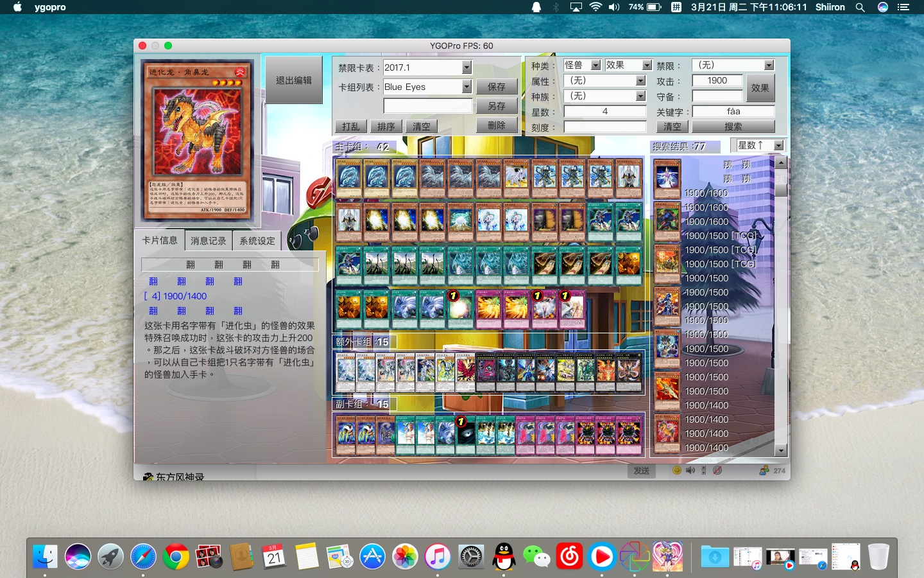Switch to the 消息记录 tab

click(208, 241)
